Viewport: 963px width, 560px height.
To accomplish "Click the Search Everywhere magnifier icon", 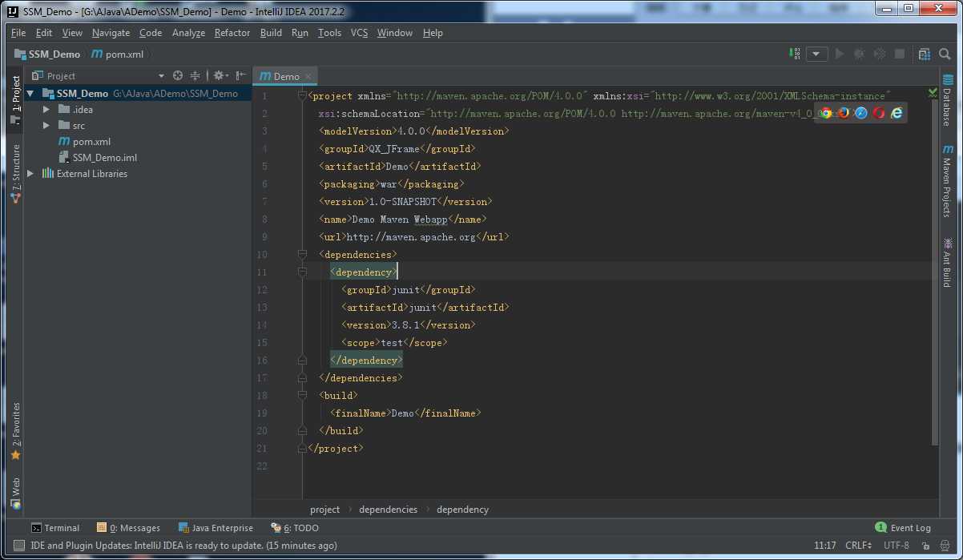I will [946, 54].
